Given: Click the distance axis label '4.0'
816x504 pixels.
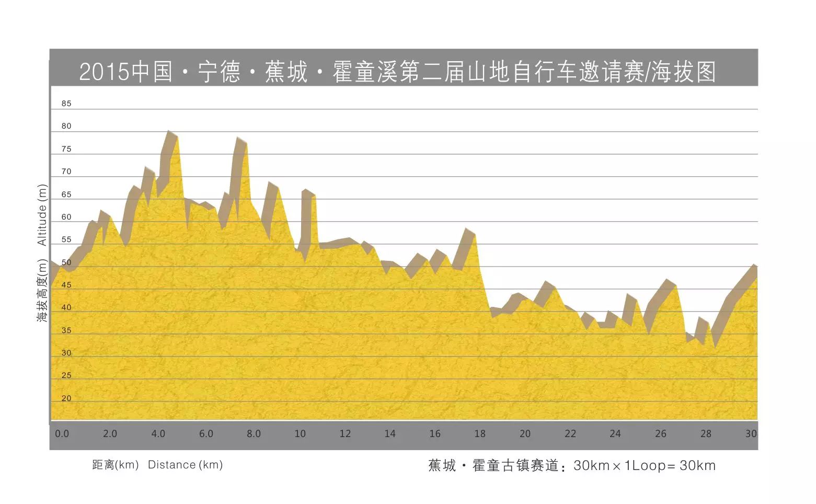Looking at the screenshot, I should point(158,433).
